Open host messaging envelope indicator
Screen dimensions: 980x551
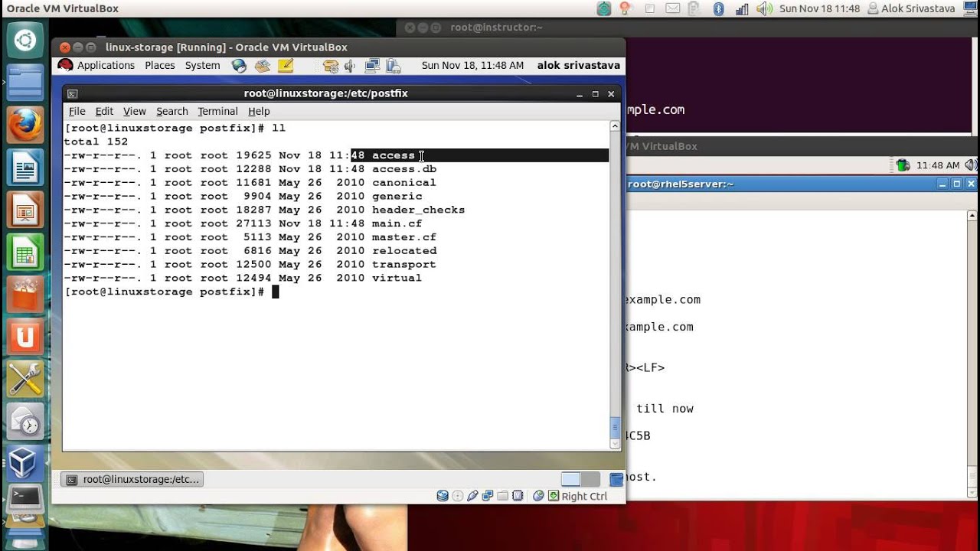coord(672,8)
